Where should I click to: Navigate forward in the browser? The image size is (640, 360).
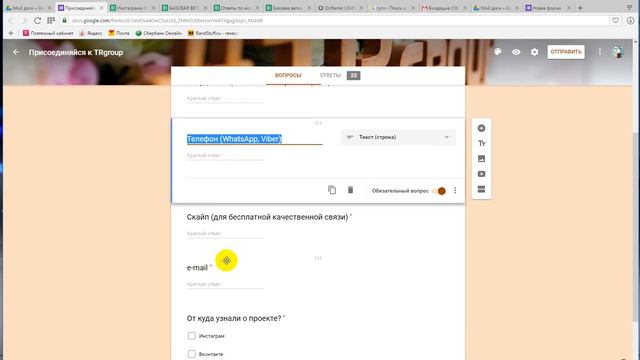24,20
